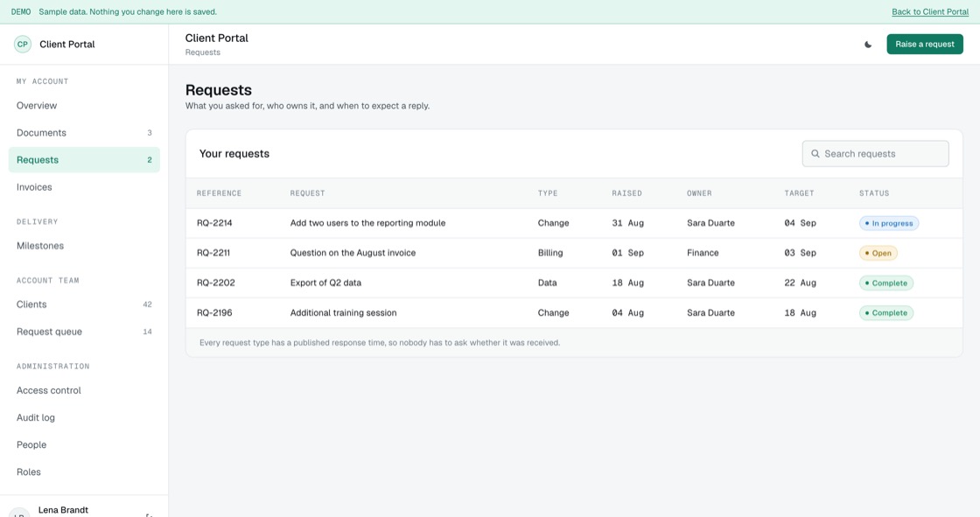Screen dimensions: 980x517
Task: Click the Status column header
Action: point(874,193)
